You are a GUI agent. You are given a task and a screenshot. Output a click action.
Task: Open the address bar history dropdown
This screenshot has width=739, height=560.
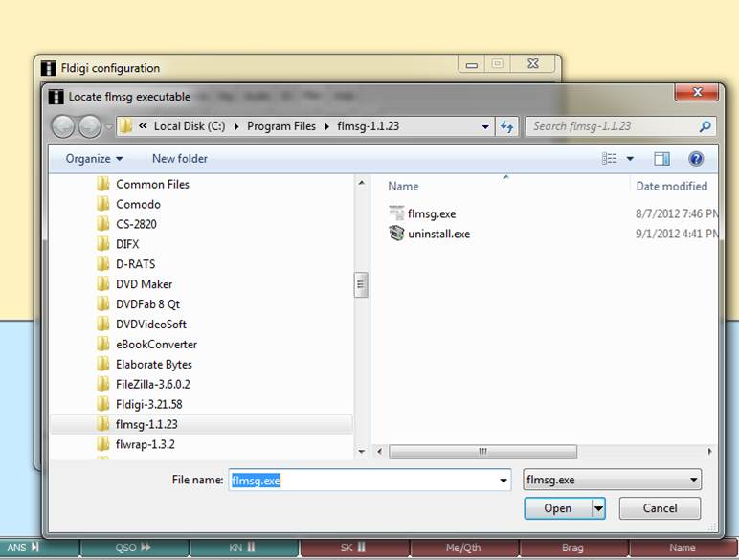tap(485, 125)
